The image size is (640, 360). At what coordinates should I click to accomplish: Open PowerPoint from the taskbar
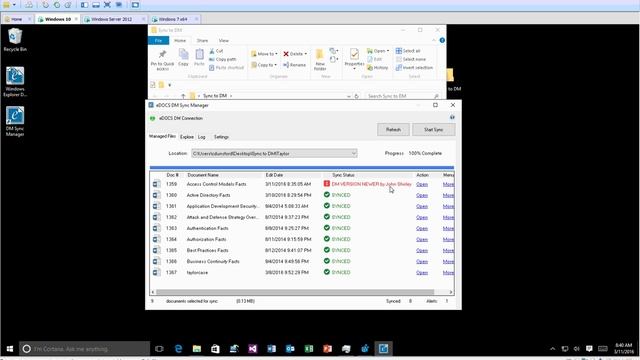[x=327, y=349]
